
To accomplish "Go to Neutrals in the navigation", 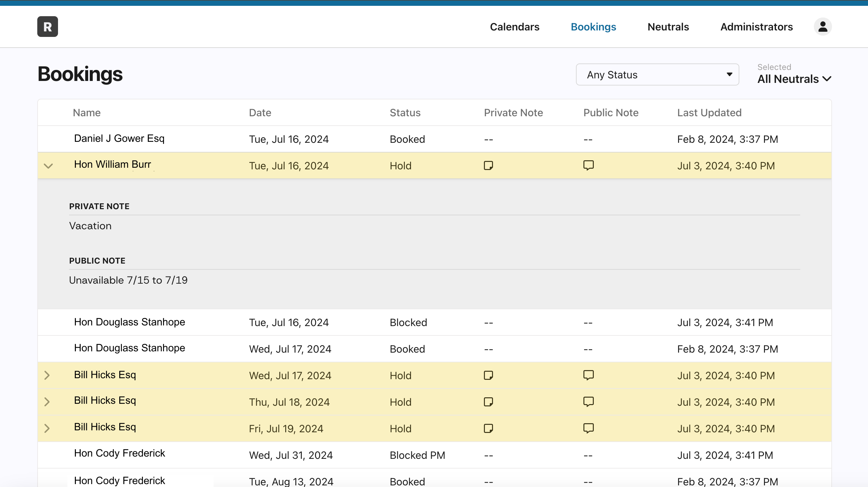I will (668, 27).
